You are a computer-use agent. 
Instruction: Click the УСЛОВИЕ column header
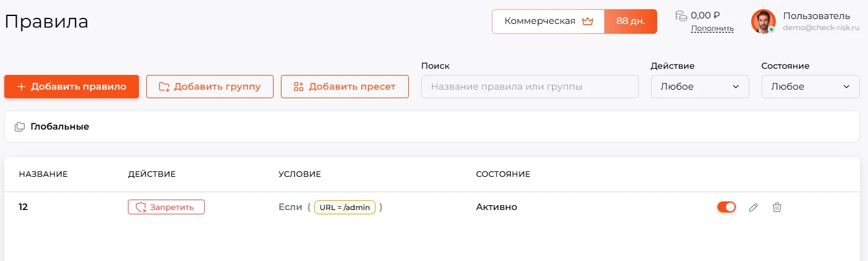300,174
